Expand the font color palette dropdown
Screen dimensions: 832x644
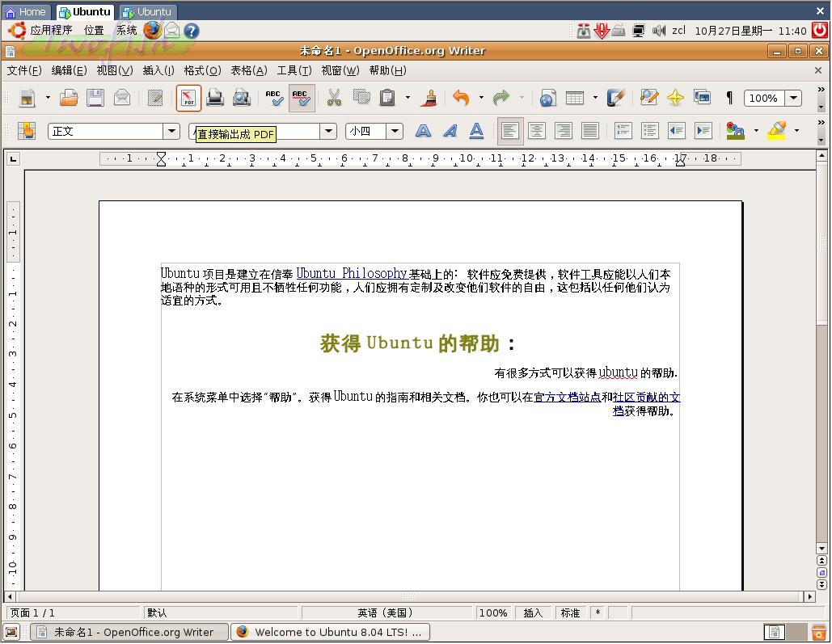click(x=755, y=131)
